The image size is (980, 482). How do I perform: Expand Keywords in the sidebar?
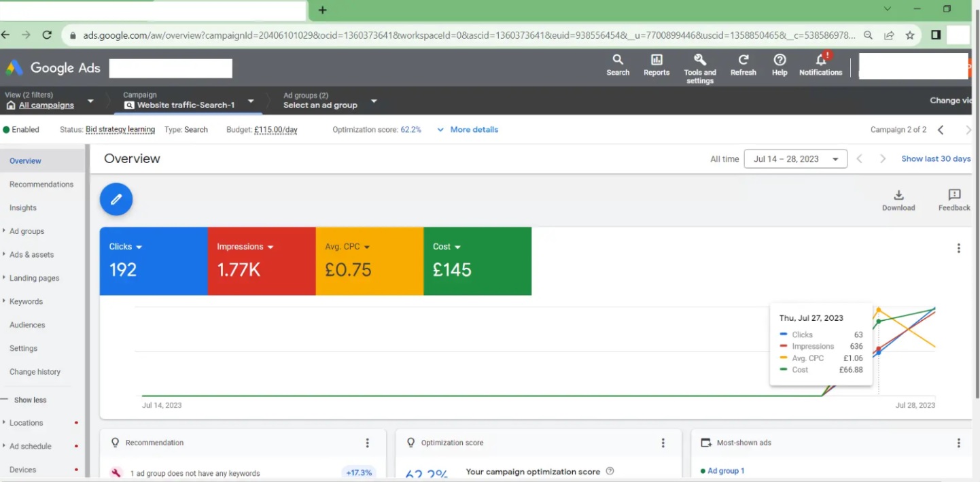pyautogui.click(x=4, y=301)
